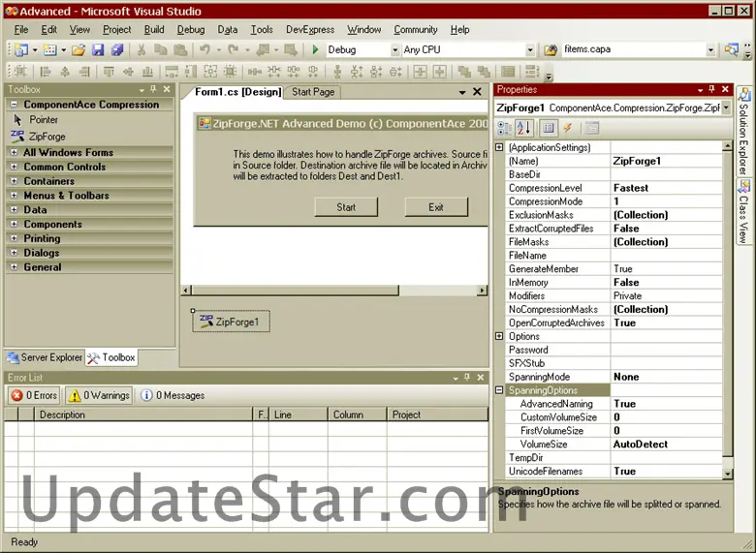Click the Paste clipboard icon
This screenshot has width=756, height=553.
pos(180,49)
